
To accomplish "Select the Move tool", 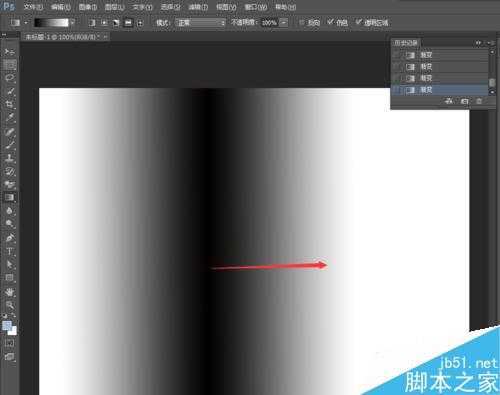I will (x=10, y=52).
